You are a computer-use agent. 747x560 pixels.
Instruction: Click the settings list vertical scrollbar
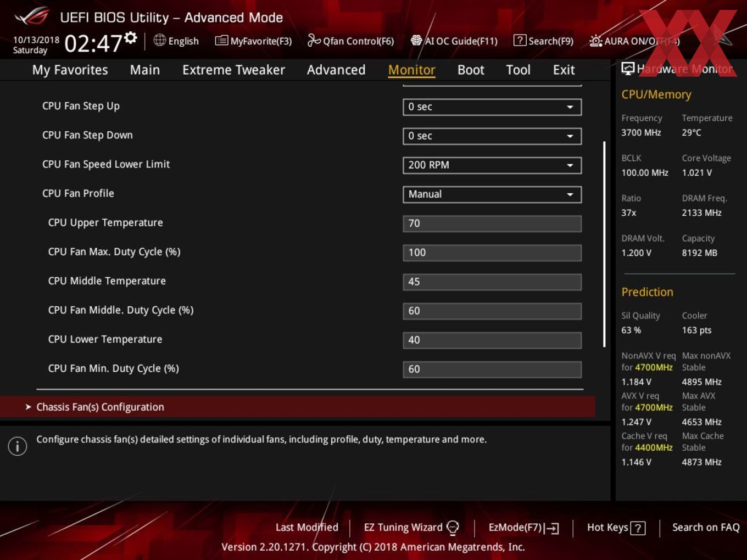pyautogui.click(x=604, y=244)
